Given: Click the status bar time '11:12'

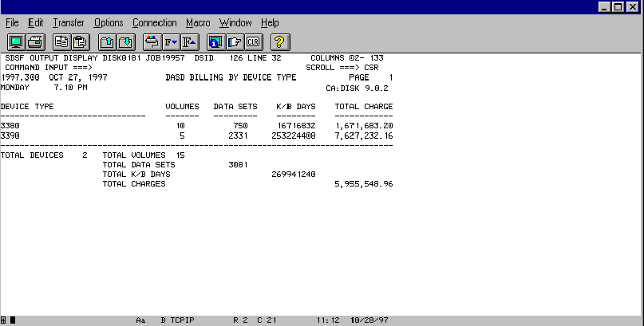Looking at the screenshot, I should point(328,320).
